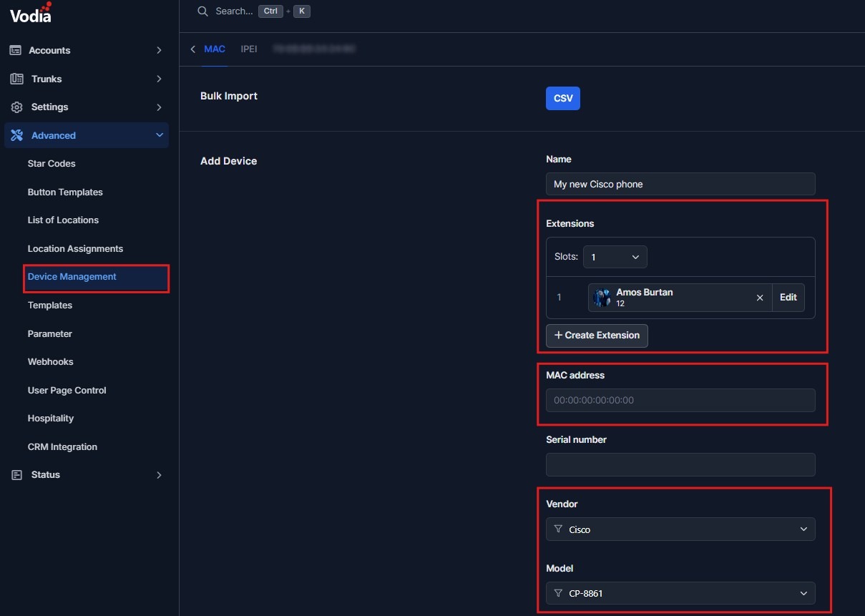Viewport: 865px width, 616px height.
Task: Click the Advanced tools icon
Action: point(17,135)
